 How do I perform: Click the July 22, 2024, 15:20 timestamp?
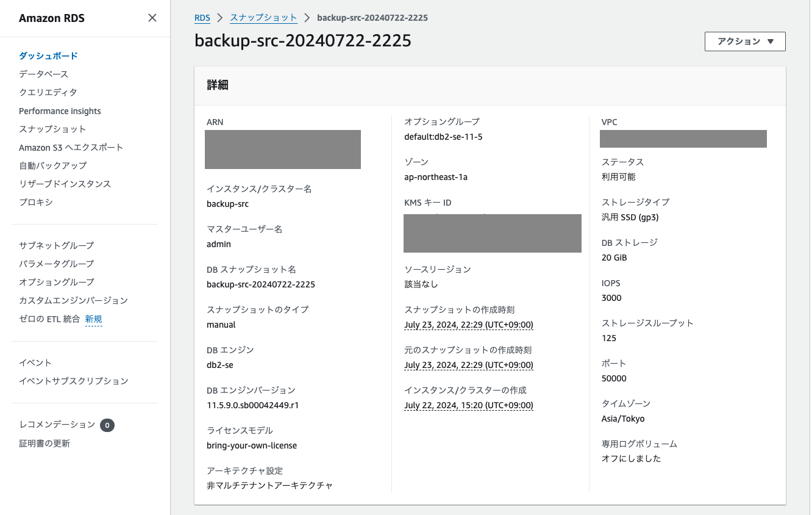(x=469, y=405)
